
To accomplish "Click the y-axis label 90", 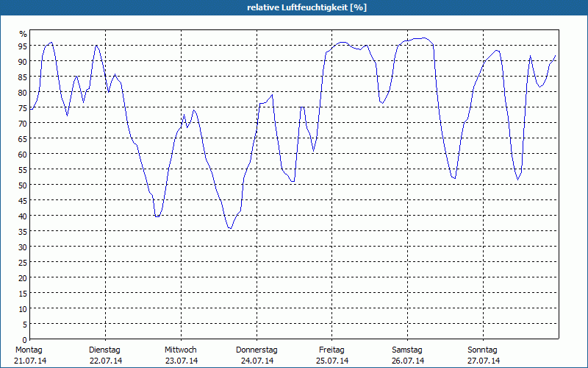I will (x=23, y=62).
